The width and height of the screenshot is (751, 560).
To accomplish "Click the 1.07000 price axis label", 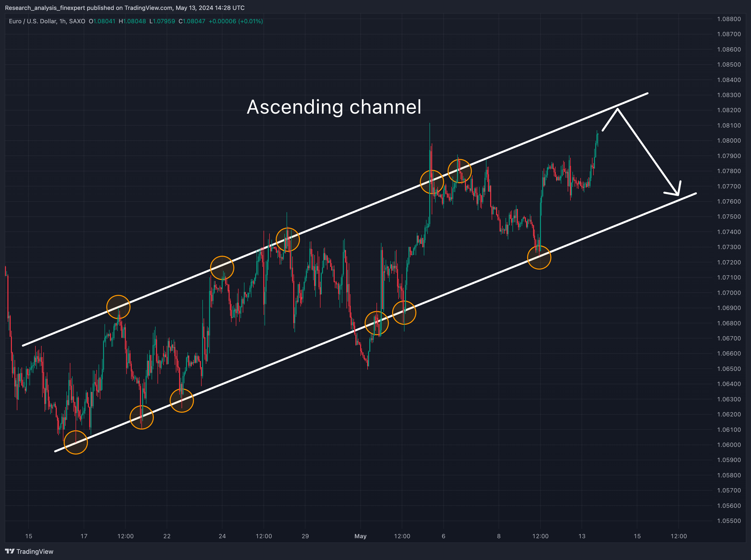I will click(x=729, y=293).
